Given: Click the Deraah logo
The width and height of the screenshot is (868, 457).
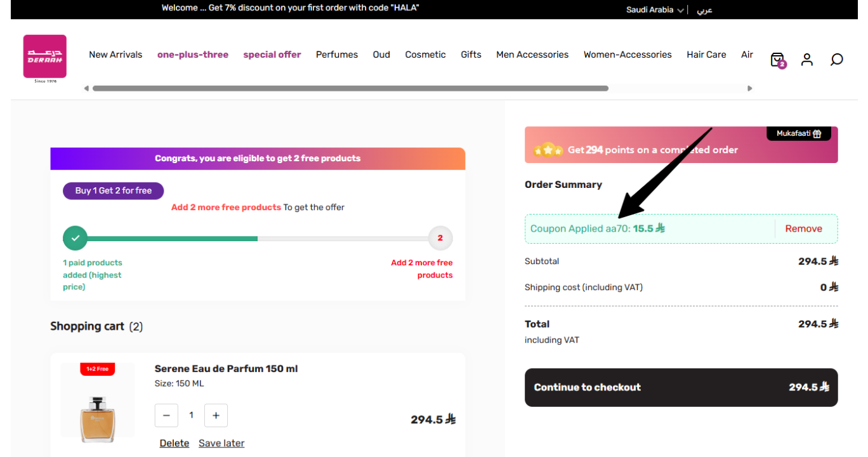Looking at the screenshot, I should click(x=45, y=58).
